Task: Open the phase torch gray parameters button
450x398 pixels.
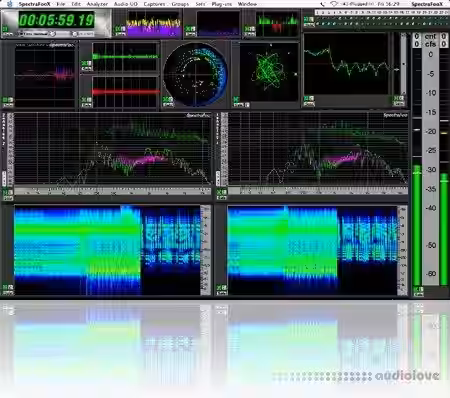Action: [169, 104]
